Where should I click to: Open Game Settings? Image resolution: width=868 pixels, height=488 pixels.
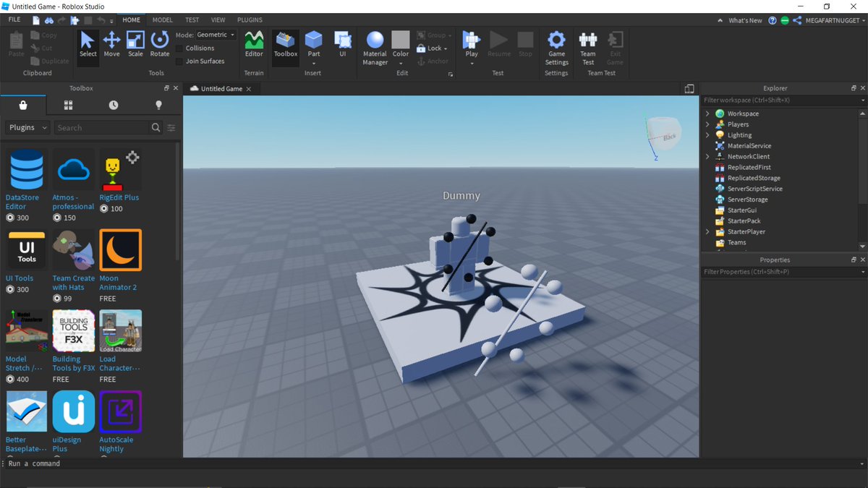[556, 48]
